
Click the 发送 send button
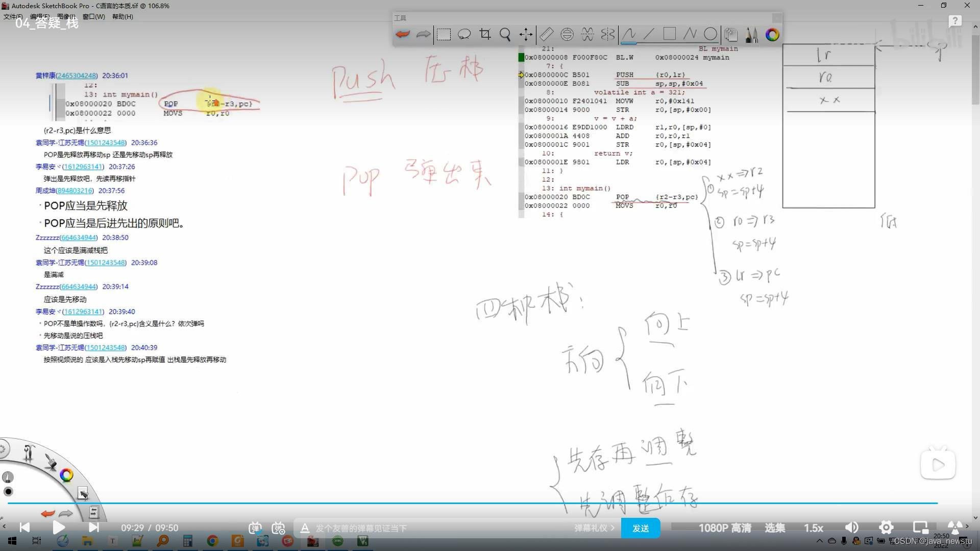640,528
